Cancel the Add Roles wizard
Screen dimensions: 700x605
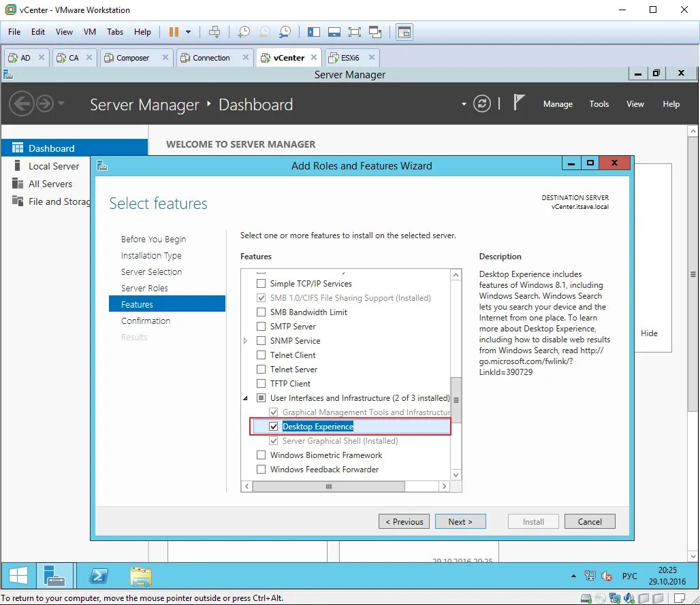590,521
